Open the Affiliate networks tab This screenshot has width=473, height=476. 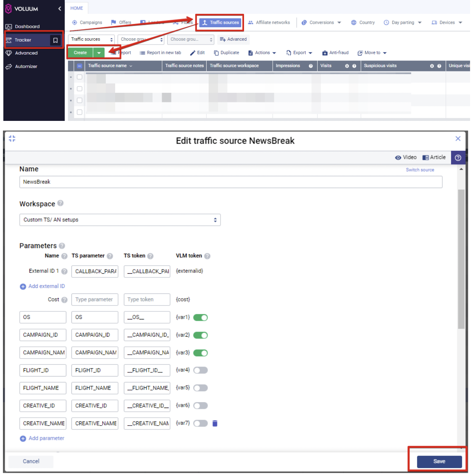click(x=269, y=23)
